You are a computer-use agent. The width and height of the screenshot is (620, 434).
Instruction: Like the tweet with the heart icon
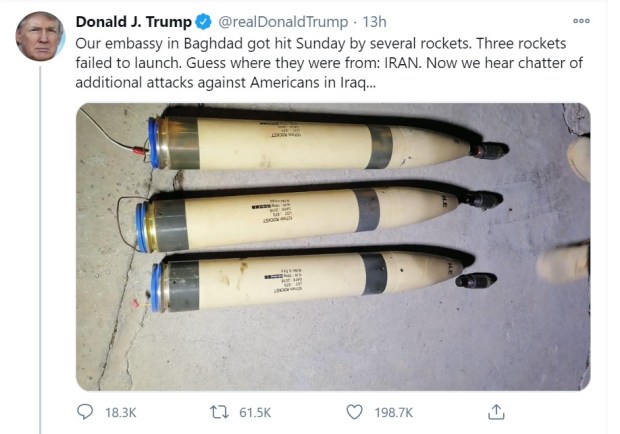coord(354,412)
